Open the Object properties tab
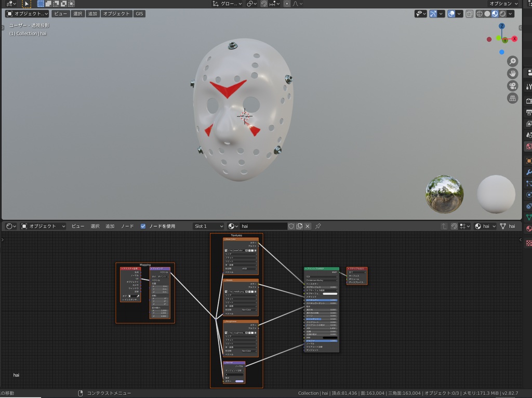Image resolution: width=532 pixels, height=398 pixels. click(528, 161)
